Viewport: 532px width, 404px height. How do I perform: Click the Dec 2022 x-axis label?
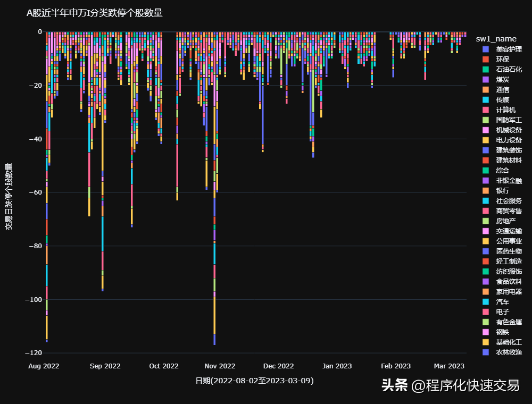tap(279, 366)
